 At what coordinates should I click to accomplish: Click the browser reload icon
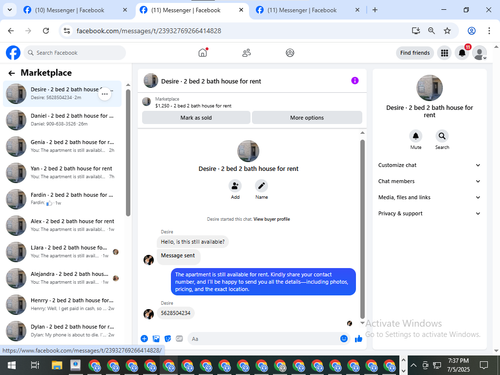click(46, 31)
